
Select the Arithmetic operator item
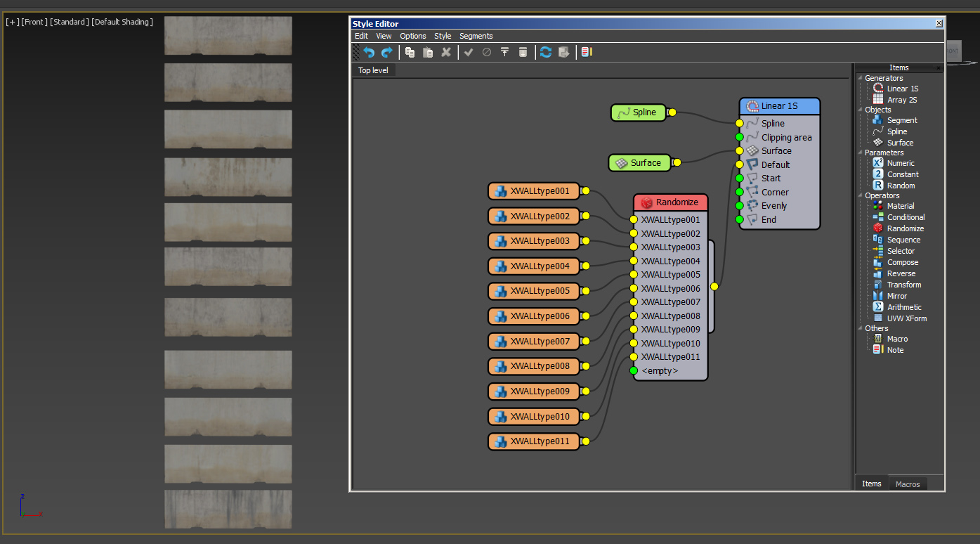coord(904,307)
